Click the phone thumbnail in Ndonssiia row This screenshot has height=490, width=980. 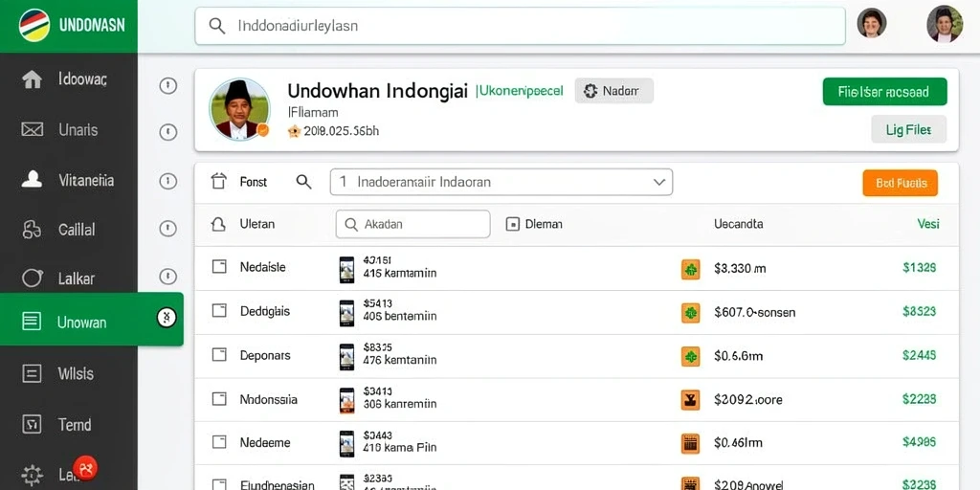coord(346,401)
